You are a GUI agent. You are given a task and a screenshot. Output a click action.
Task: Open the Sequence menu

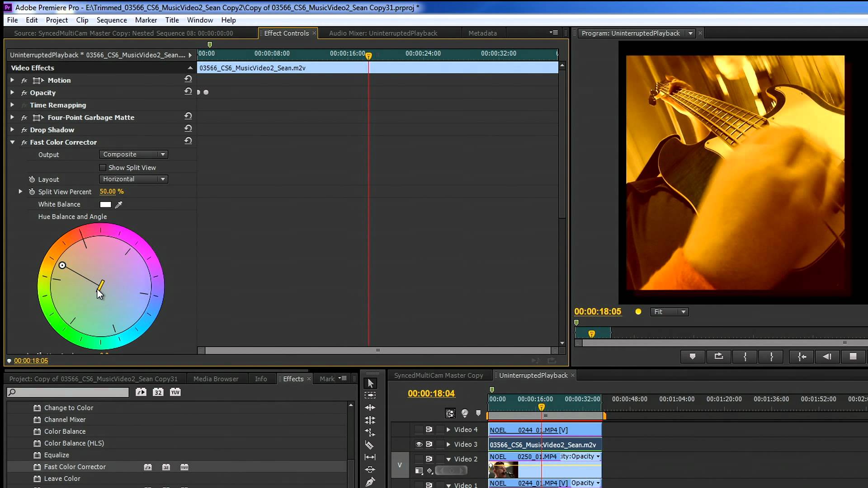(x=112, y=20)
